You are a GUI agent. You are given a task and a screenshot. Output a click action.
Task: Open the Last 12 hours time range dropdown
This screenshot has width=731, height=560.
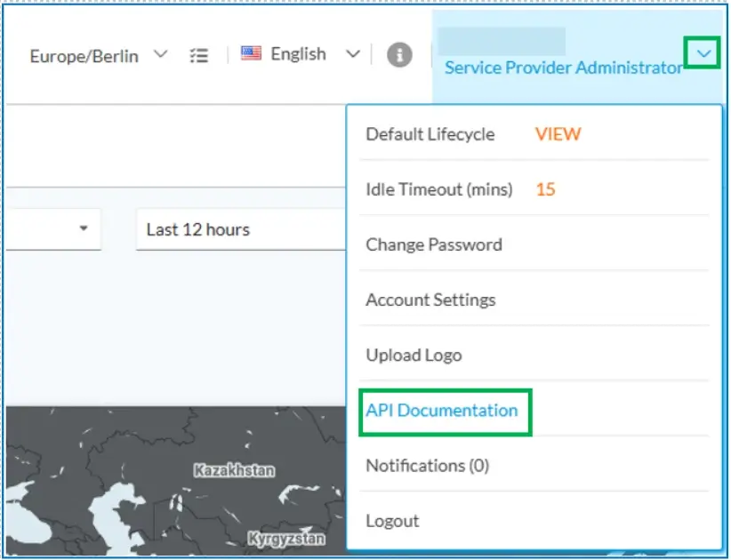[240, 229]
